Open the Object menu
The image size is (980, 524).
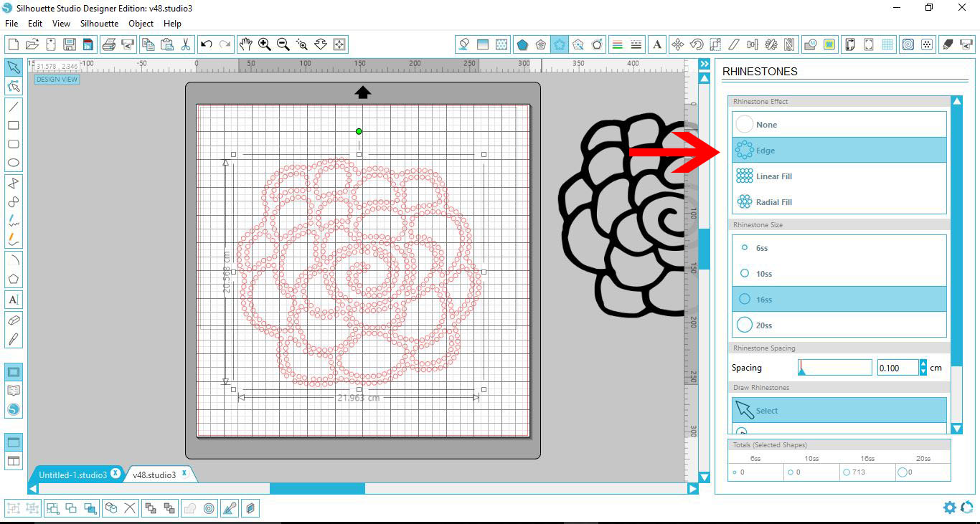click(141, 23)
